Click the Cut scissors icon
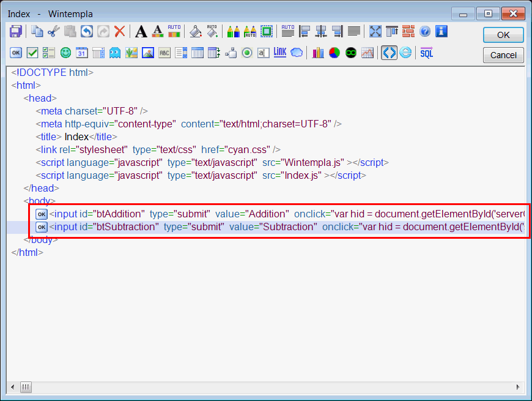This screenshot has height=401, width=532. (x=53, y=32)
